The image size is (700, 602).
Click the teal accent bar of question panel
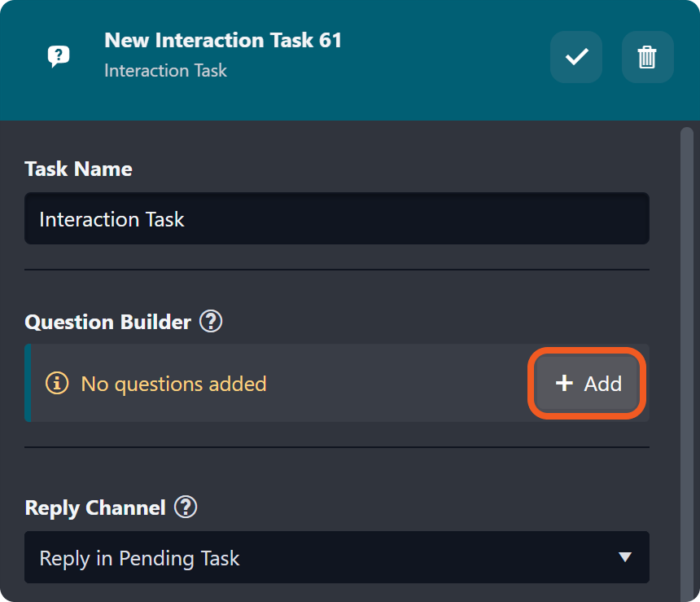pos(28,383)
